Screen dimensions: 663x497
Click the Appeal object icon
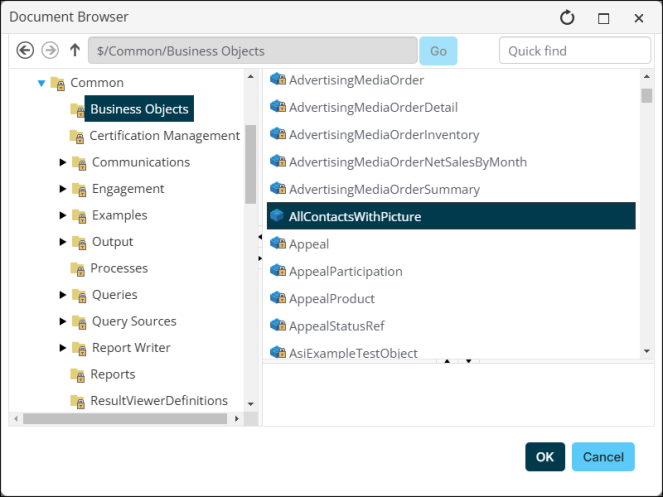pyautogui.click(x=278, y=243)
